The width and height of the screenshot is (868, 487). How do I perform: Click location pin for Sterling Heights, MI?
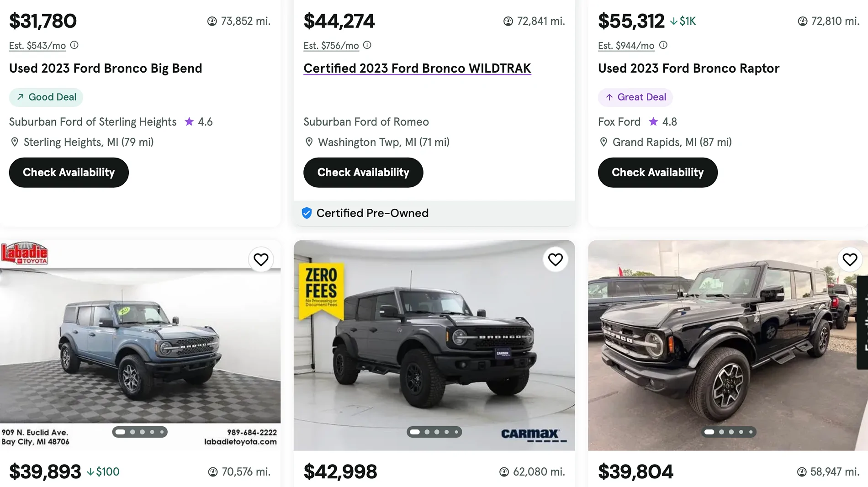coord(15,142)
